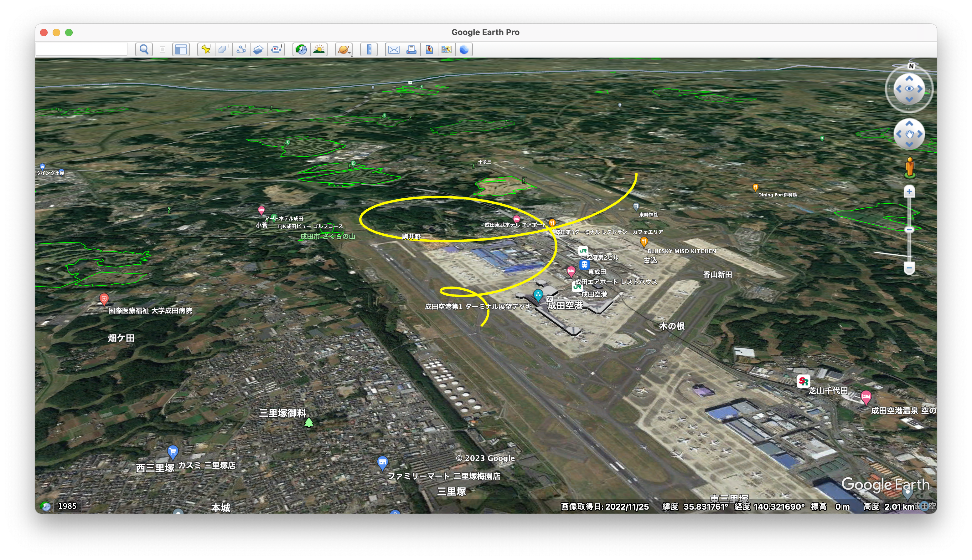Click the Search magnifier button
Image resolution: width=972 pixels, height=560 pixels.
(x=144, y=50)
